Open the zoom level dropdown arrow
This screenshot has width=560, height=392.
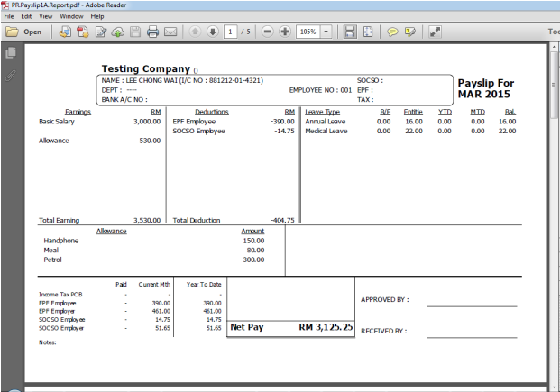click(326, 32)
